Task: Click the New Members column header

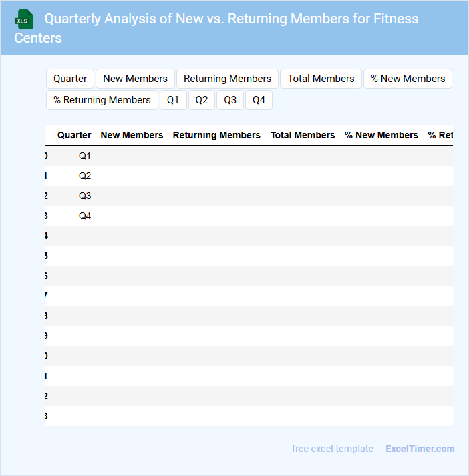Action: pyautogui.click(x=132, y=135)
